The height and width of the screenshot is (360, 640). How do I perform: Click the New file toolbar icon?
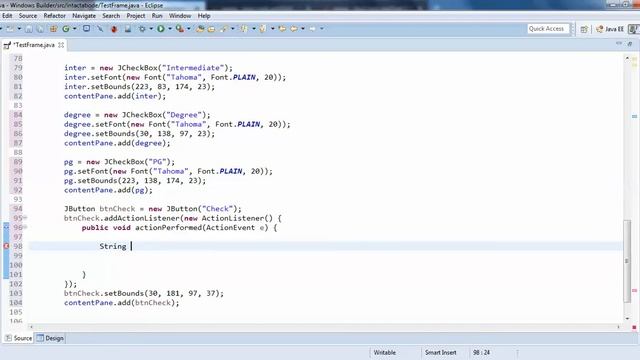pos(10,29)
